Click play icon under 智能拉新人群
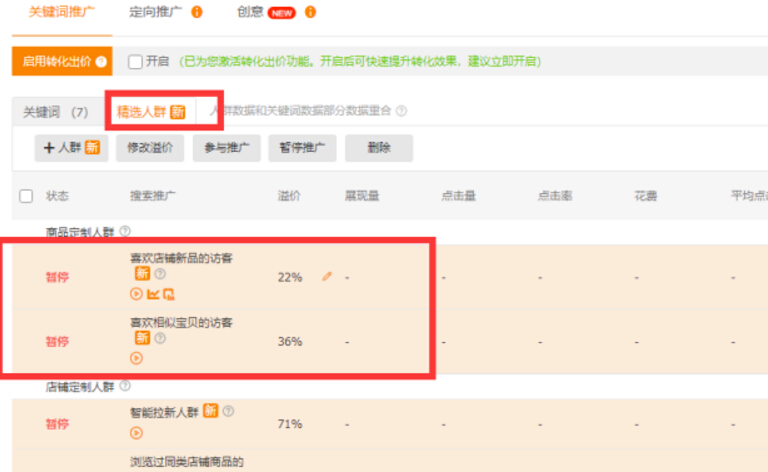 136,433
